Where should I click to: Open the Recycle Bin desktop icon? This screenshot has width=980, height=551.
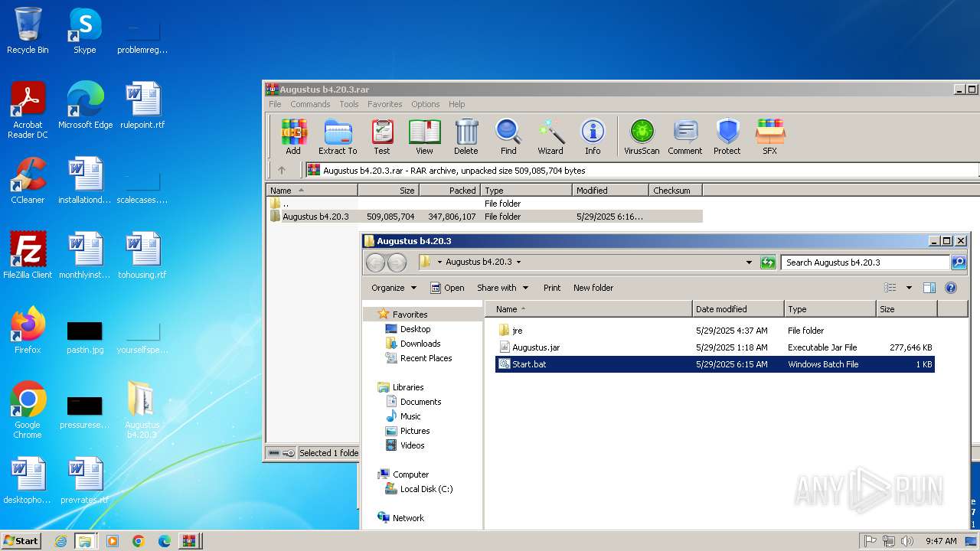tap(28, 31)
